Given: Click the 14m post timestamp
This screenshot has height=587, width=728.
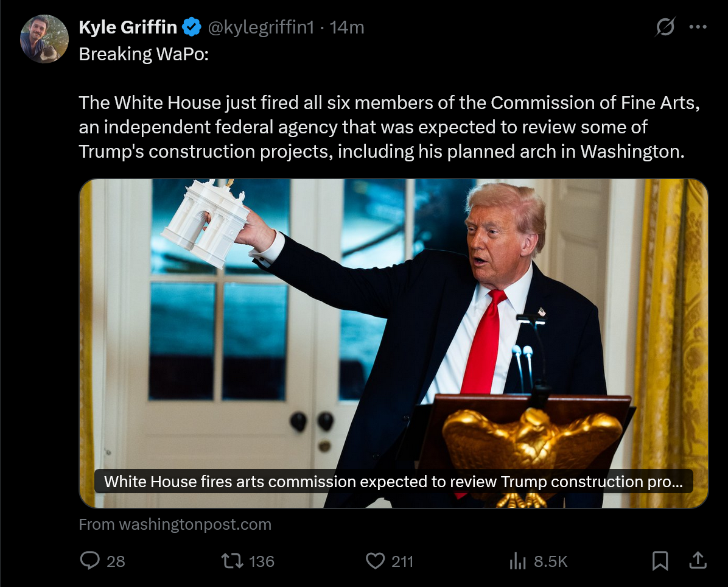Looking at the screenshot, I should point(347,27).
